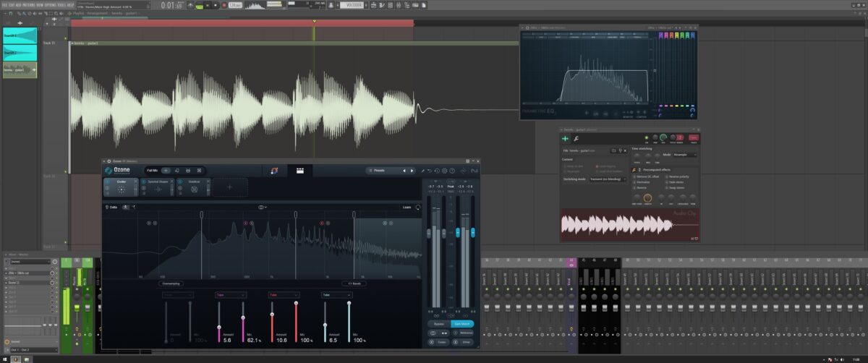Click the Learn button
868x363 pixels.
point(407,207)
